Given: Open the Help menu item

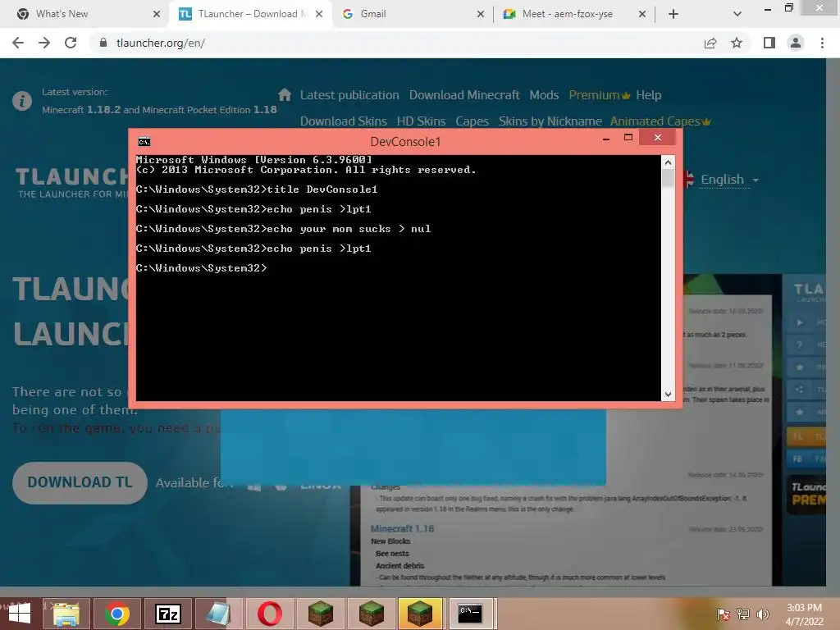Looking at the screenshot, I should point(648,95).
